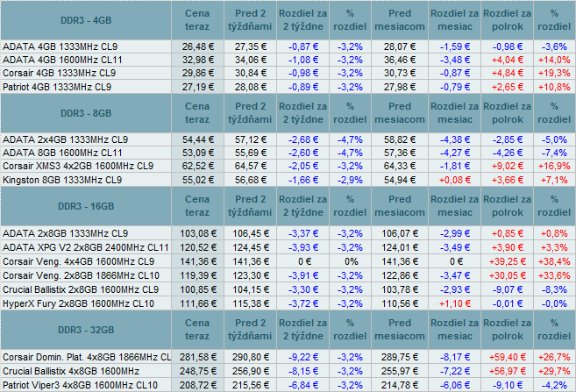The height and width of the screenshot is (392, 576).
Task: Select the +19,3% percent difference cell
Action: point(554,73)
